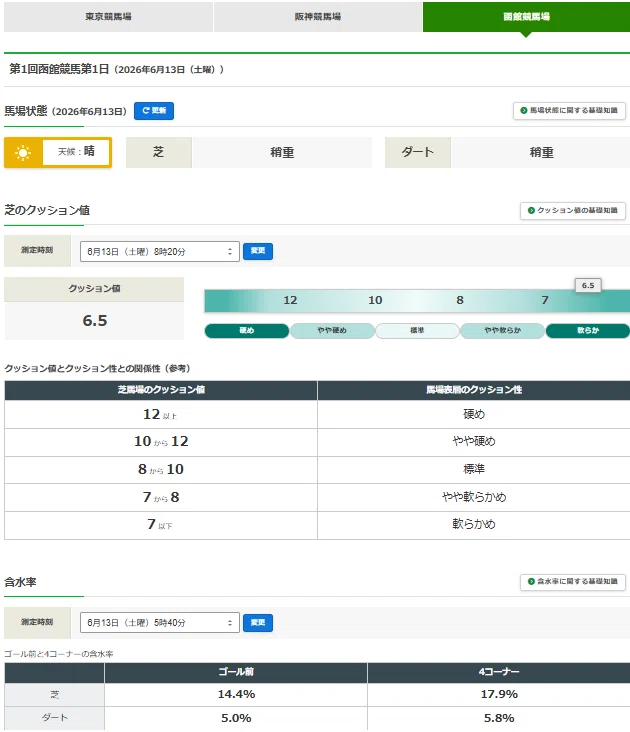Screen dimensions: 630x732
Task: Click the 7 から 8 table cell
Action: click(x=161, y=498)
